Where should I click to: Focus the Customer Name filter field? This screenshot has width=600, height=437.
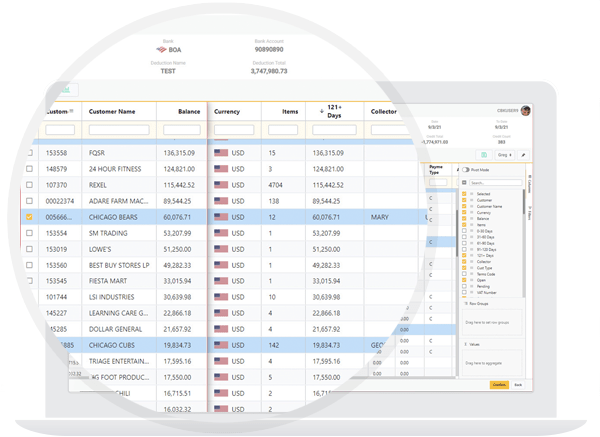(x=119, y=130)
